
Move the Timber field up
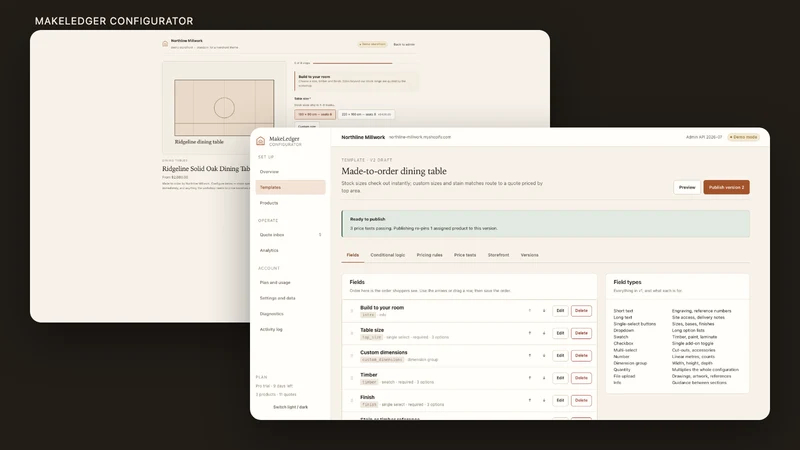530,378
